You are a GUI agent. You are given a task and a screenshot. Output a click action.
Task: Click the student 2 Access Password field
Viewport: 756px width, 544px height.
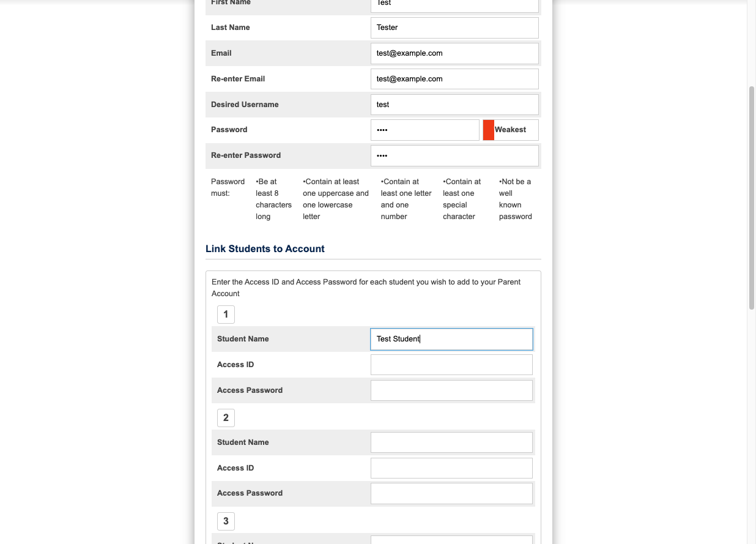451,493
